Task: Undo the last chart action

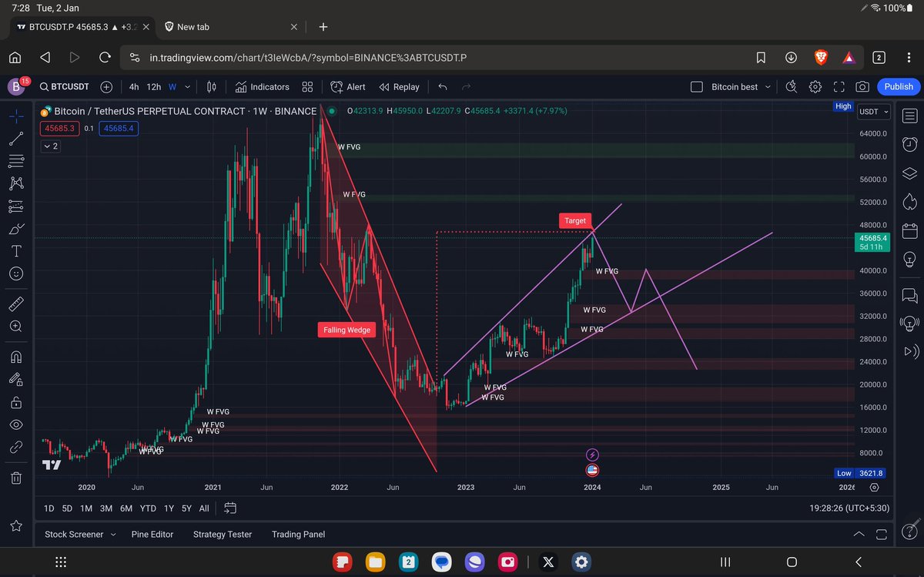Action: 442,87
